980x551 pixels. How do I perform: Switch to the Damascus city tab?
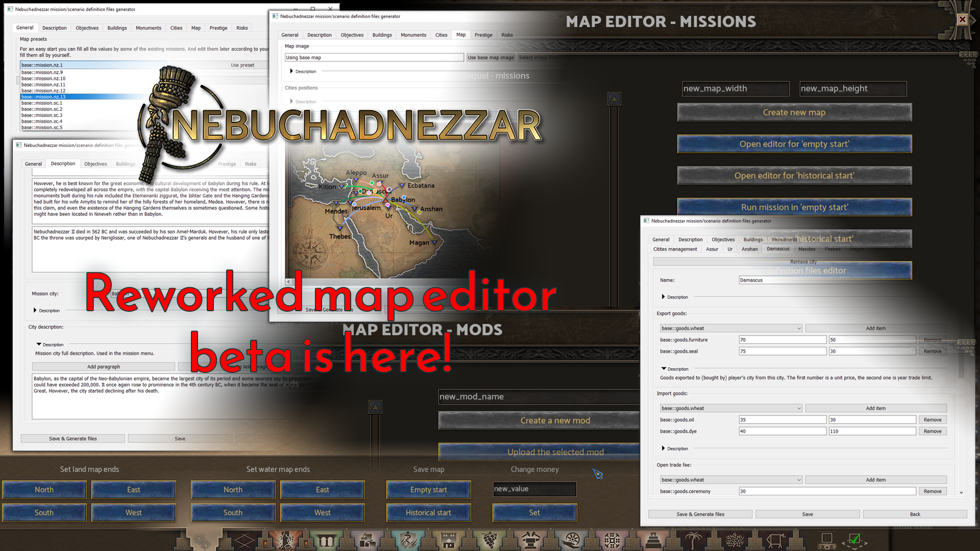click(x=778, y=249)
